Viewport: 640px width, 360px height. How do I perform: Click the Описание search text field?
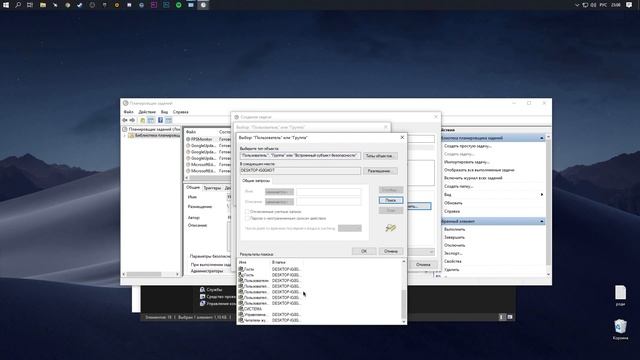[x=329, y=202]
